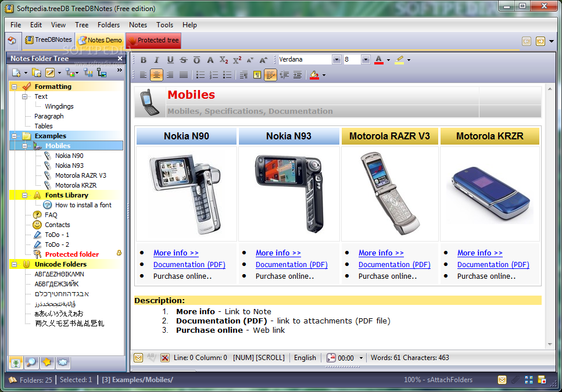Apply Subscript formatting
Viewport: 562px width, 392px height.
point(224,60)
